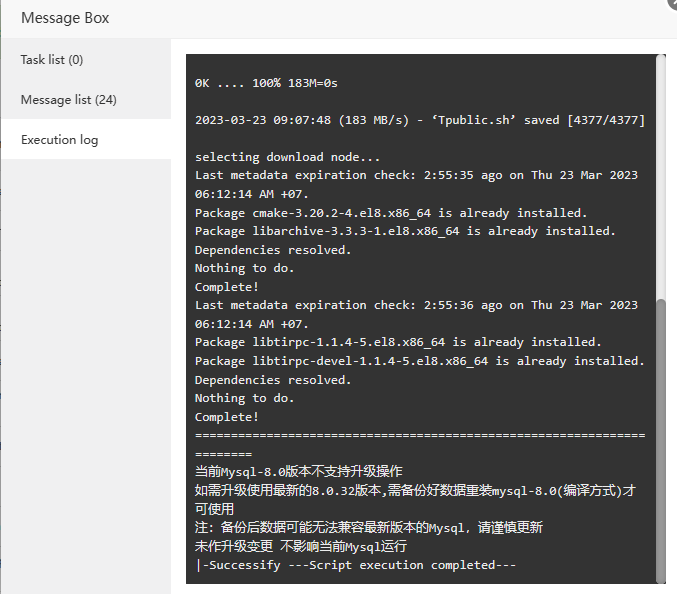
Task: Open the Task list (0) tab
Action: pos(52,60)
